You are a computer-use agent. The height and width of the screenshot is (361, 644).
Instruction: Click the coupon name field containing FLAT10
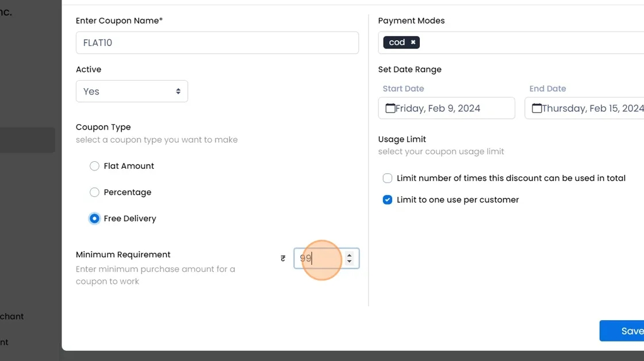(x=217, y=43)
